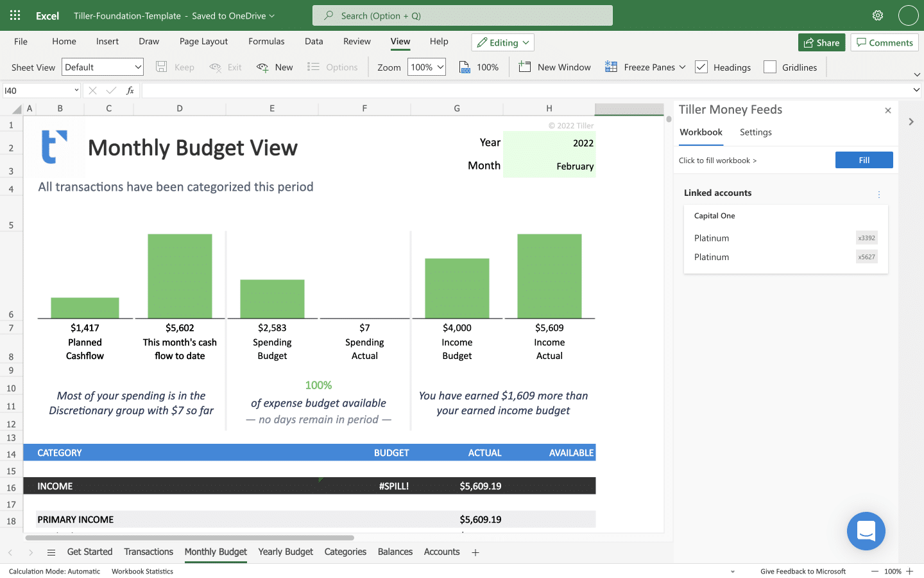Open the Transactions sheet tab

click(149, 552)
